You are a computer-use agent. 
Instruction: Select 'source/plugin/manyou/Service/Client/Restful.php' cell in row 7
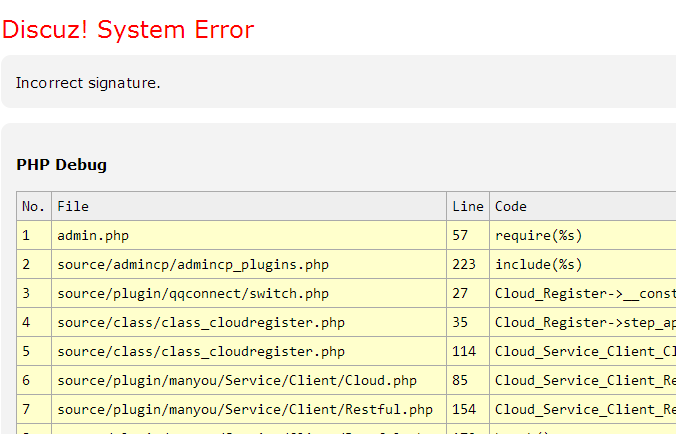pos(249,409)
